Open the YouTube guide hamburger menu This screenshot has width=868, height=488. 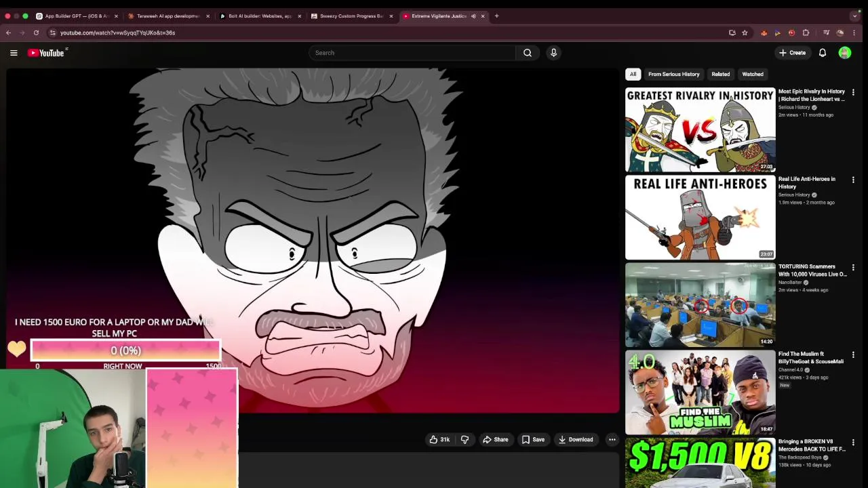point(14,53)
